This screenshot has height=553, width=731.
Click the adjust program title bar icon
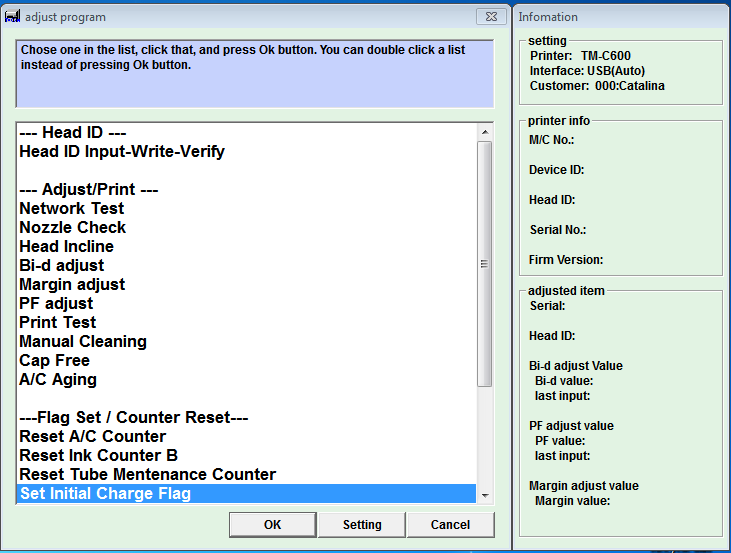tap(12, 17)
